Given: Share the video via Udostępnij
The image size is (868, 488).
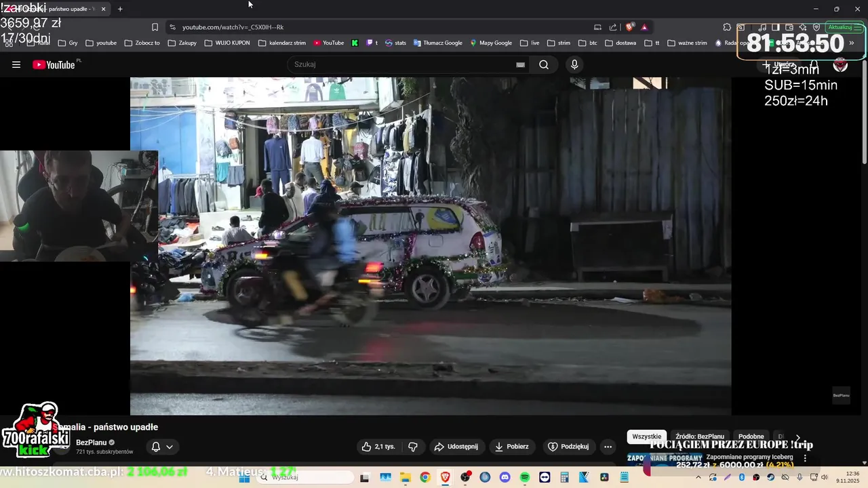Looking at the screenshot, I should coord(456,447).
